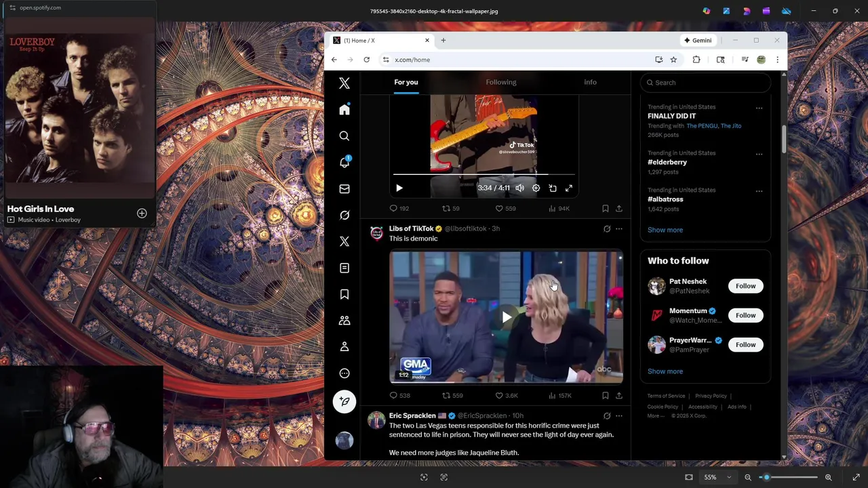Image resolution: width=868 pixels, height=488 pixels.
Task: Open the X logo in sidebar top
Action: [344, 83]
